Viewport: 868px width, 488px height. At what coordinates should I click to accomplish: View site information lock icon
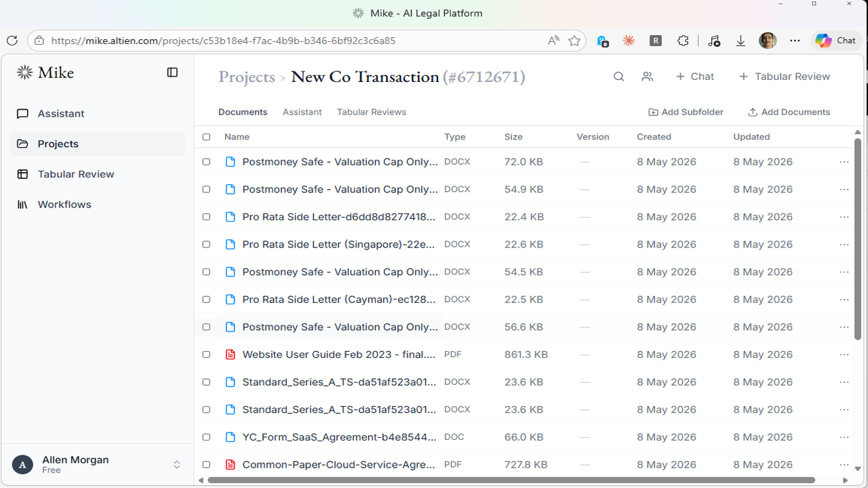click(39, 41)
